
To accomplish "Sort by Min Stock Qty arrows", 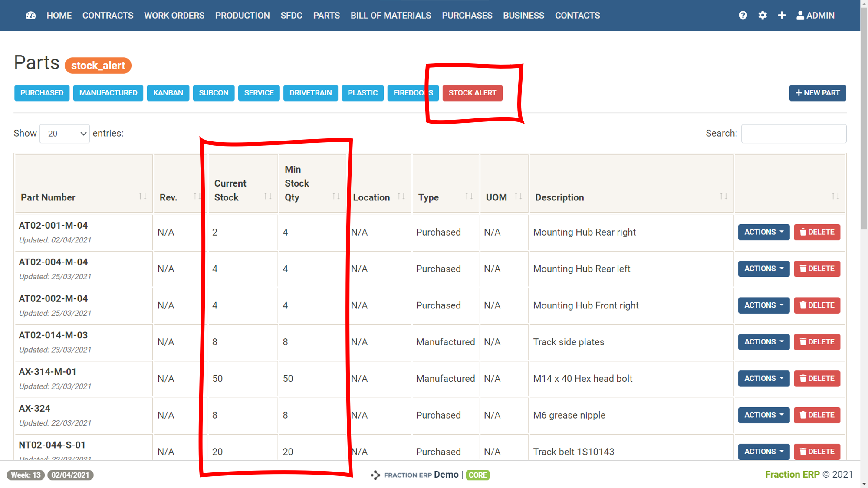I will pos(336,197).
